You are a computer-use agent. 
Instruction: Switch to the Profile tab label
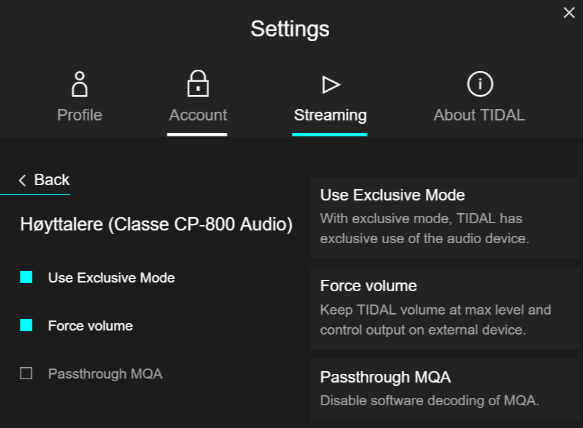click(80, 115)
